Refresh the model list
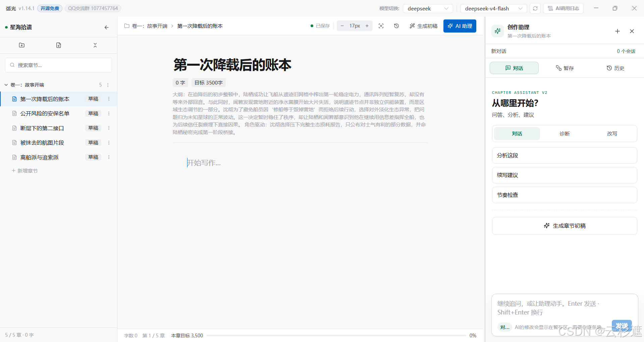This screenshot has width=644, height=342. [x=535, y=8]
